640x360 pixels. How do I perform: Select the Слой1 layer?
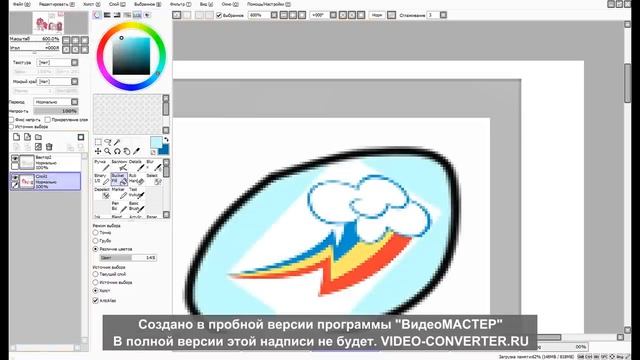46,181
